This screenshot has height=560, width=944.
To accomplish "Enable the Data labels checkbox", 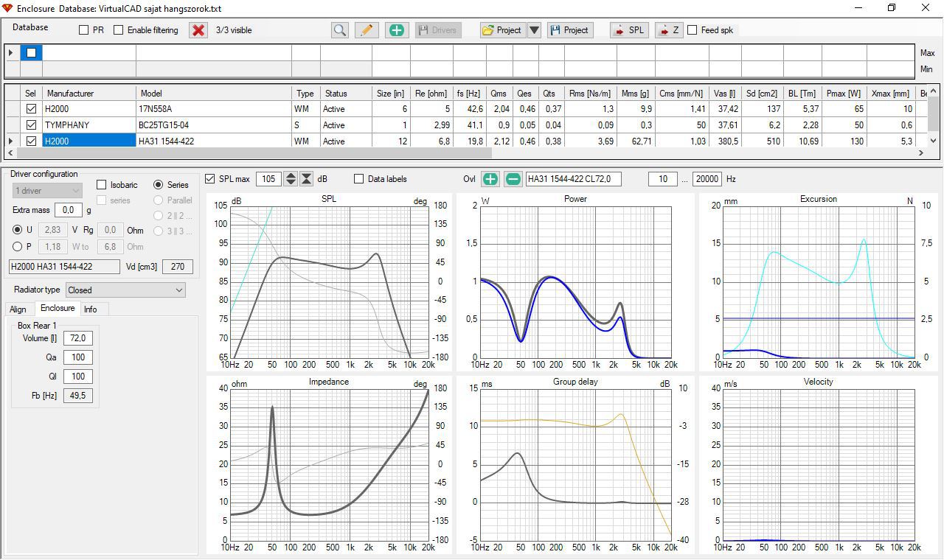I will click(359, 179).
